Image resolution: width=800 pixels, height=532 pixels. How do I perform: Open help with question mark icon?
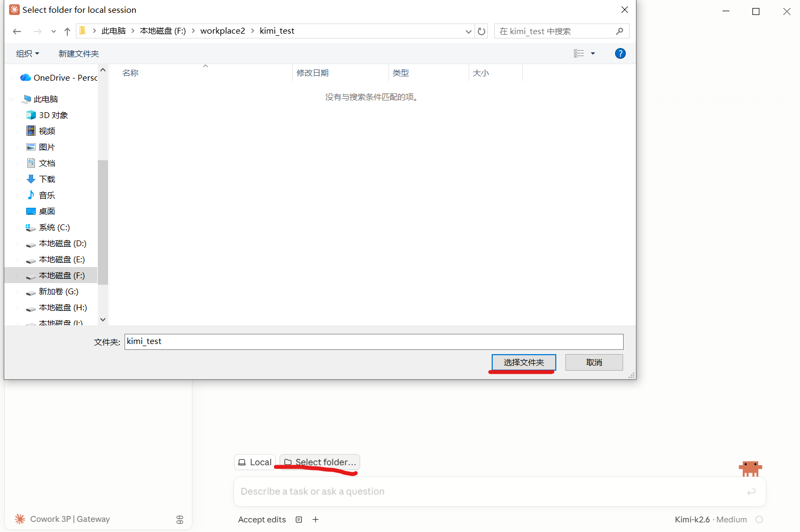(x=620, y=53)
